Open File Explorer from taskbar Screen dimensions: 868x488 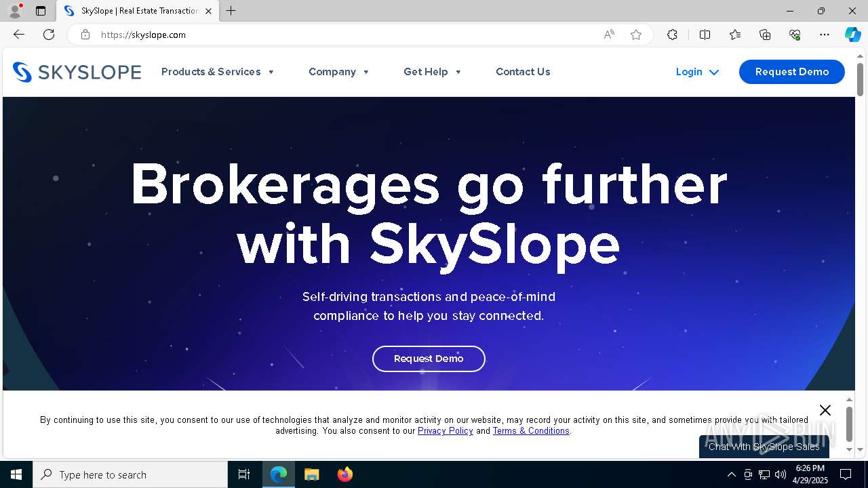[x=311, y=474]
